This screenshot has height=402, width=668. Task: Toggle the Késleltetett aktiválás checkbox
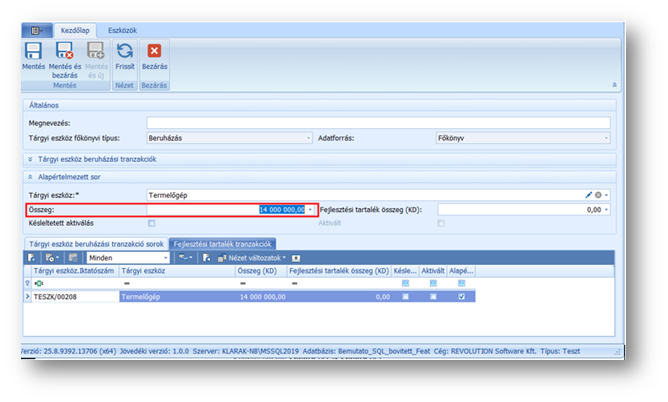click(x=151, y=223)
